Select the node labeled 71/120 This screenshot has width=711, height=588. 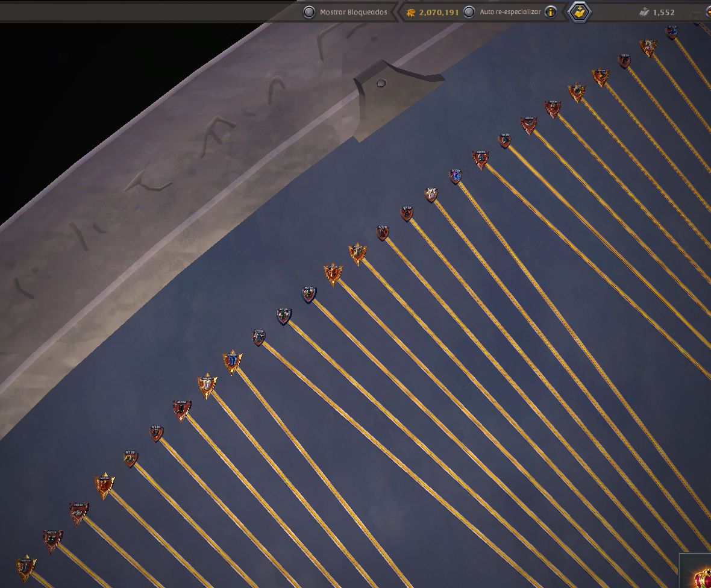pos(504,141)
